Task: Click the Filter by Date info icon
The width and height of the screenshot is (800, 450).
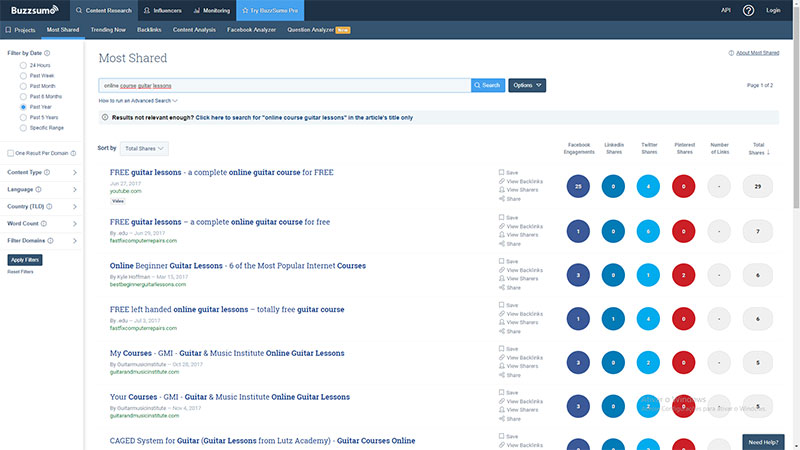Action: [47, 53]
